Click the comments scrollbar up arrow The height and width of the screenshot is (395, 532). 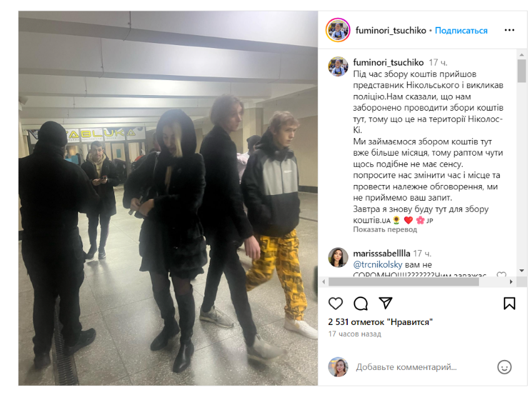tap(521, 54)
